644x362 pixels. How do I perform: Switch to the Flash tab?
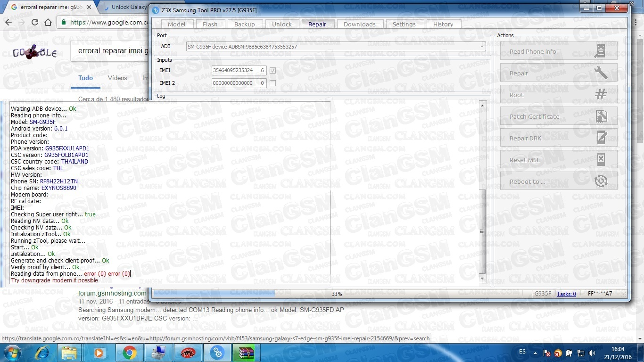click(x=210, y=25)
